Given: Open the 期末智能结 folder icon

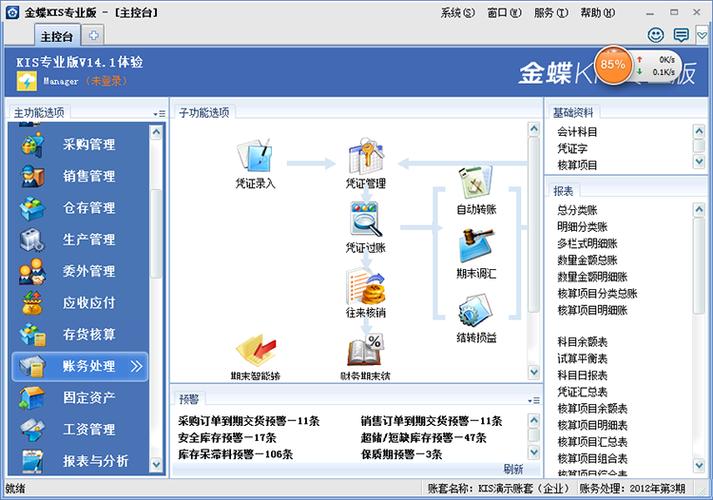Looking at the screenshot, I should tap(256, 352).
